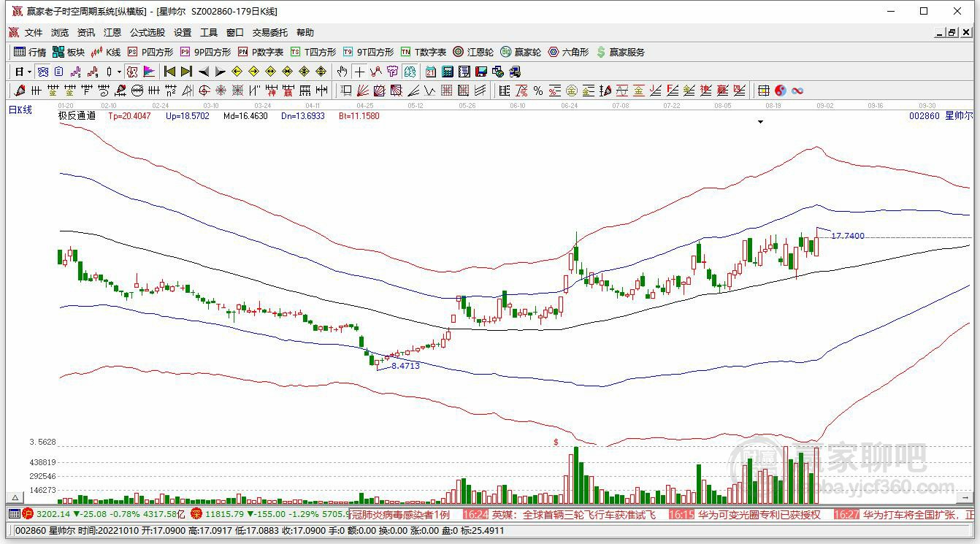Open the calendar icon showing 21
Image resolution: width=980 pixels, height=544 pixels.
[431, 72]
